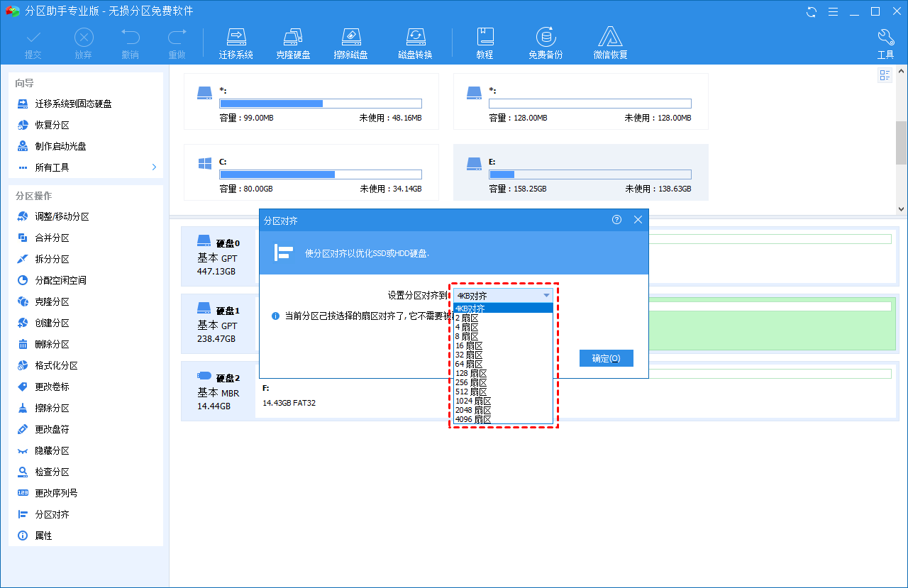The height and width of the screenshot is (588, 908).
Task: Open the 教程 tutorial icon
Action: tap(485, 43)
